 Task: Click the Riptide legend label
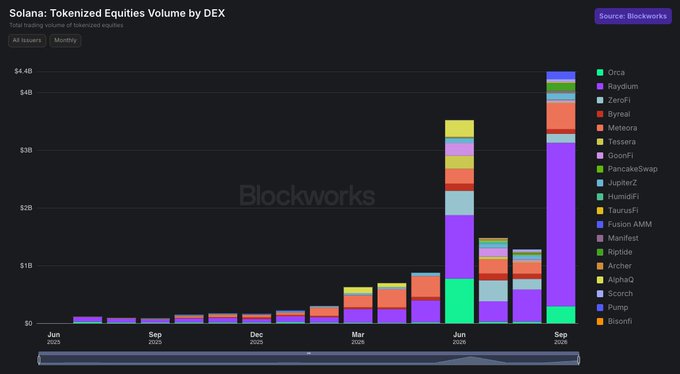(620, 252)
